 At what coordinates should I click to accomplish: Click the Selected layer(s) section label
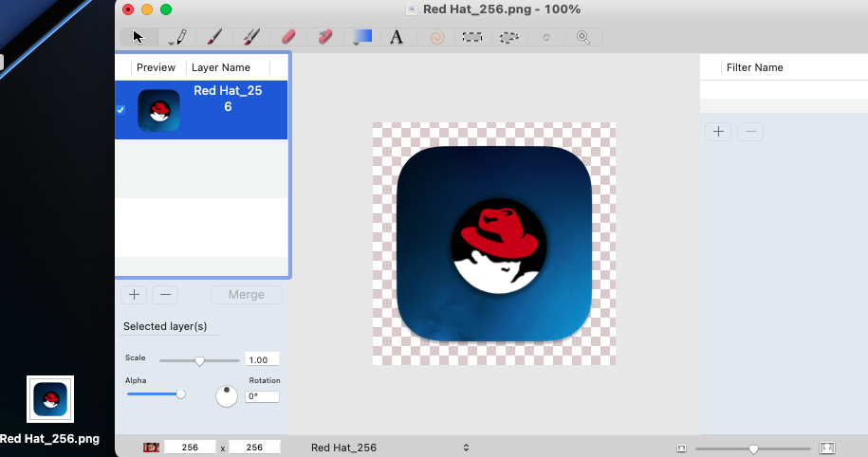[x=165, y=326]
